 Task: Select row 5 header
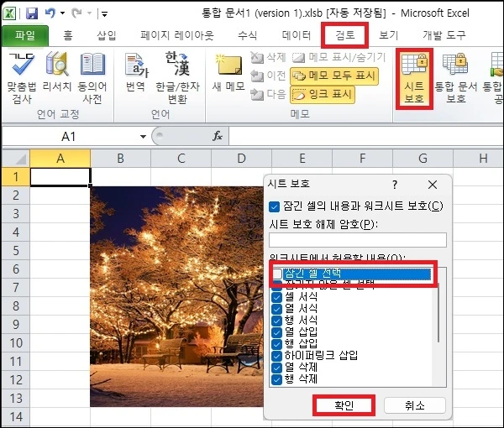[x=16, y=250]
